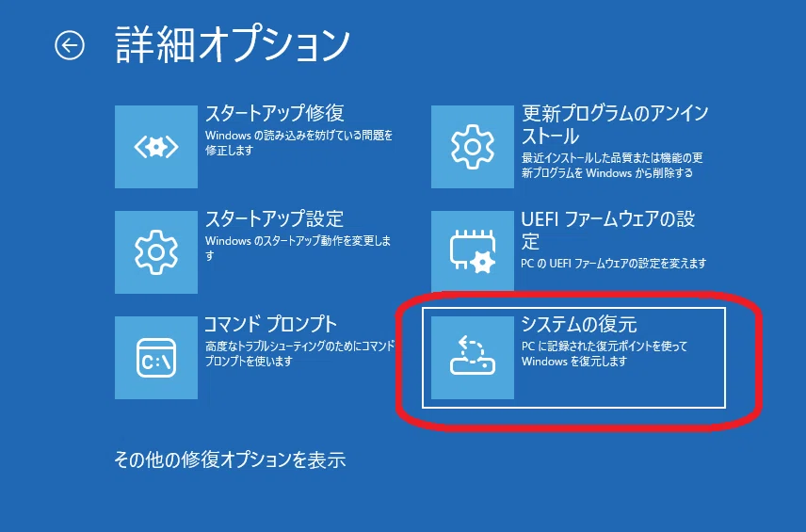Go back with the circled arrow button
This screenshot has width=806, height=532.
tap(70, 46)
